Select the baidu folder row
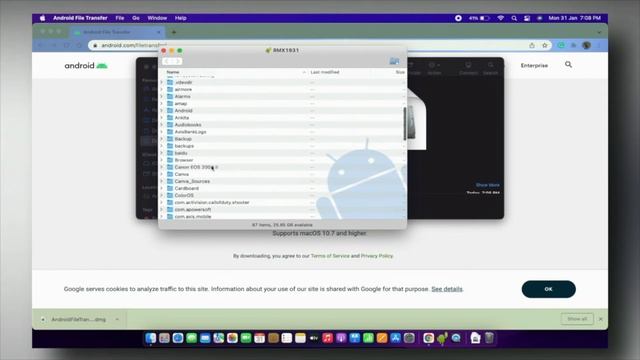This screenshot has height=360, width=640. coord(282,153)
